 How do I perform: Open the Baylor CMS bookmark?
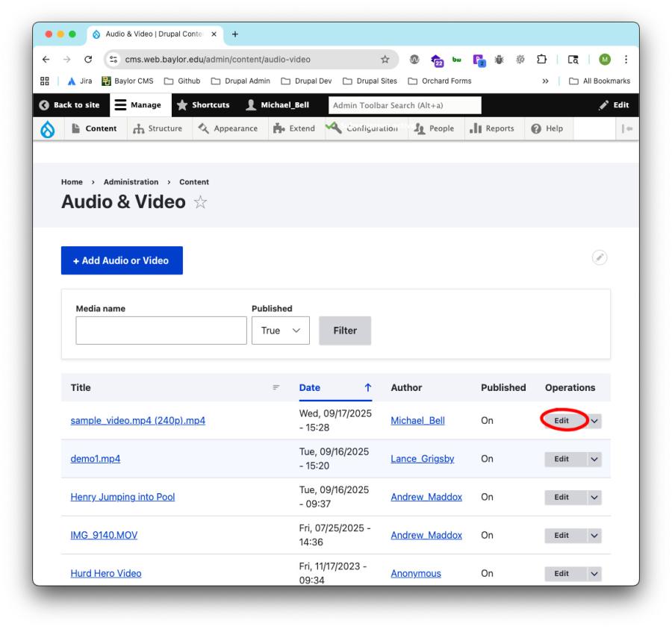[127, 81]
